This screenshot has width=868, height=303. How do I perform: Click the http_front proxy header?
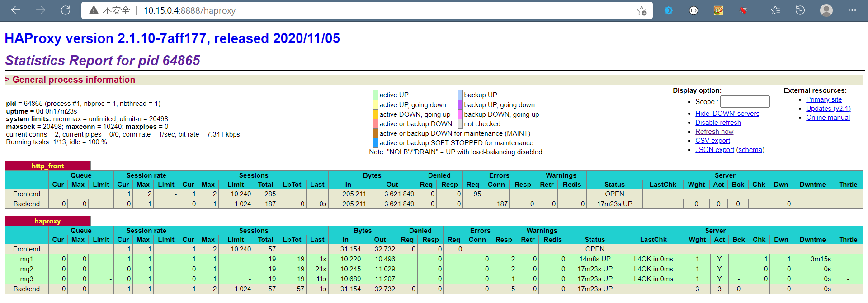(x=47, y=166)
